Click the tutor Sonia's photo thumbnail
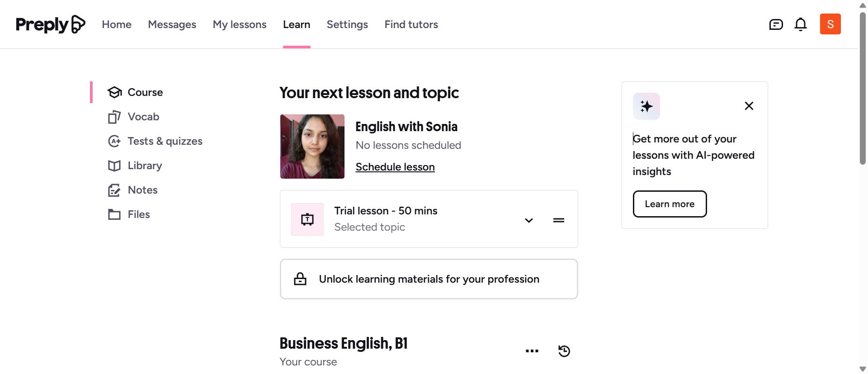The height and width of the screenshot is (374, 868). tap(312, 147)
